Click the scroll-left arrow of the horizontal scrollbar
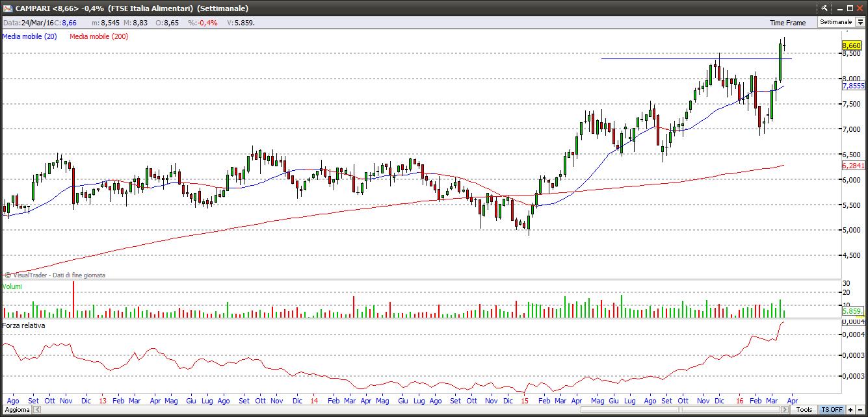This screenshot has height=417, width=868. click(x=37, y=410)
